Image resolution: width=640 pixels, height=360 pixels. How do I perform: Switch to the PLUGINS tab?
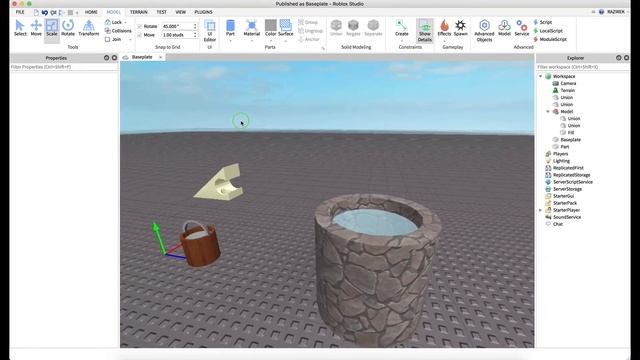203,12
